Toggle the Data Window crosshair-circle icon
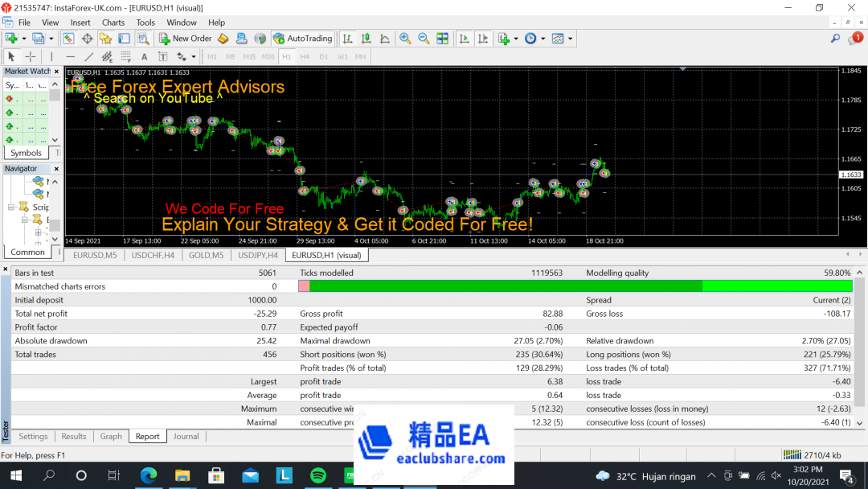Viewport: 868px width, 489px height. click(87, 39)
